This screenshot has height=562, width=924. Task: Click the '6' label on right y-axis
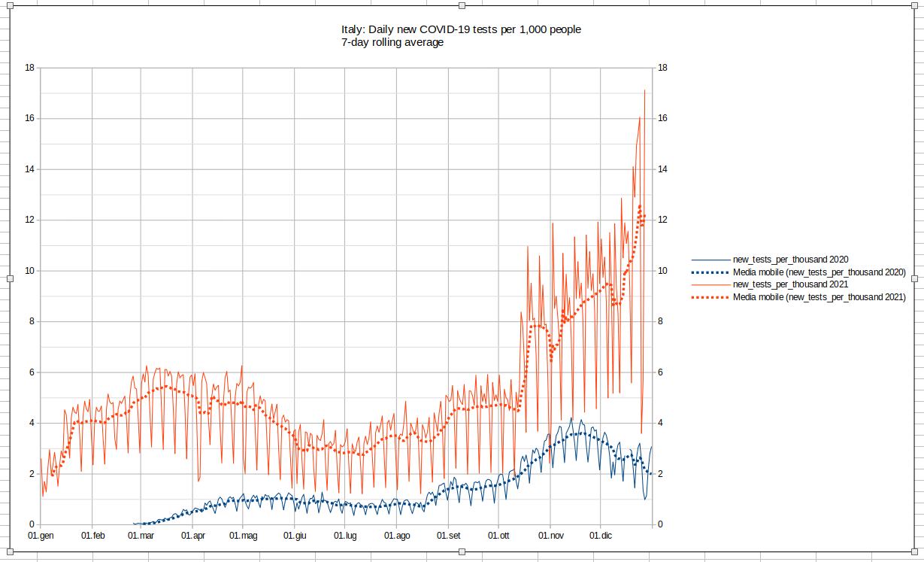(660, 372)
